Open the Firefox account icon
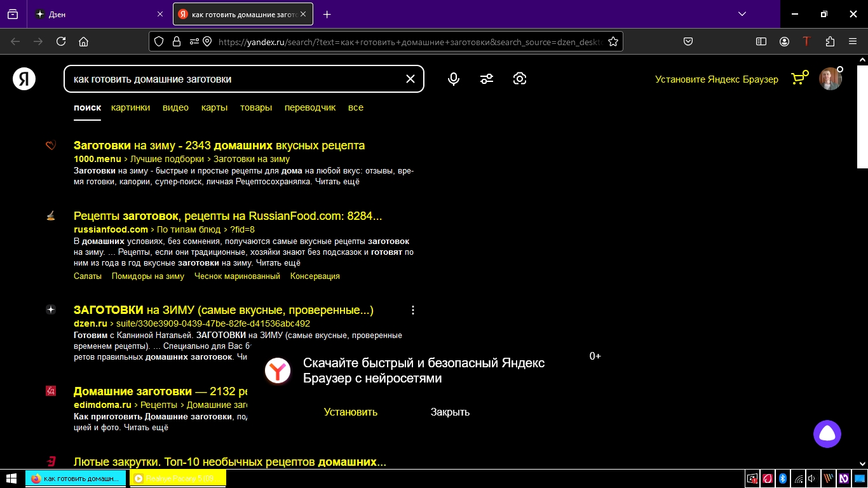 coord(784,41)
